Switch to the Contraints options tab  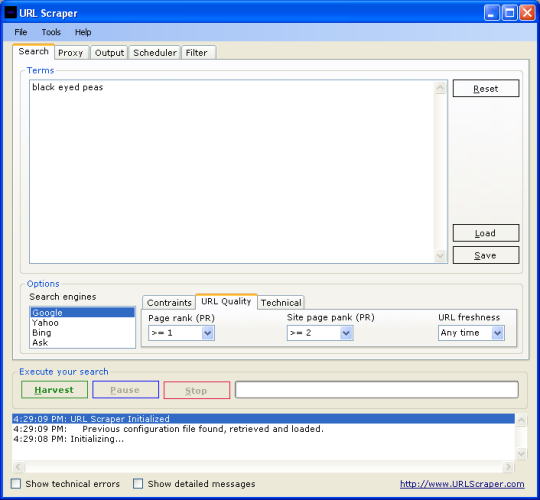(x=169, y=303)
